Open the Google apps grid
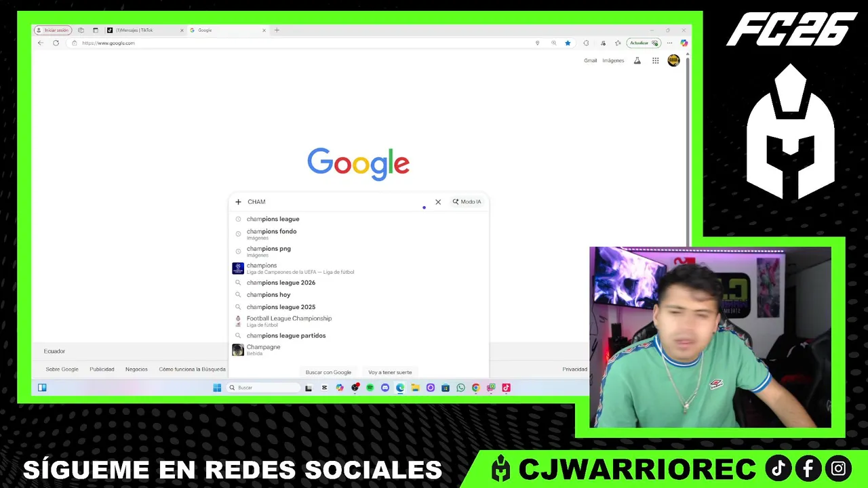 pos(655,60)
